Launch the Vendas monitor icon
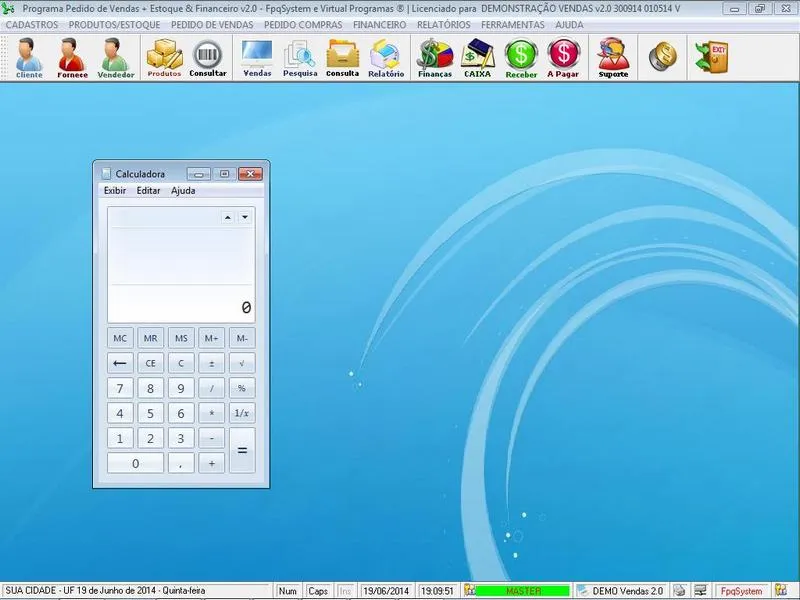 257,57
